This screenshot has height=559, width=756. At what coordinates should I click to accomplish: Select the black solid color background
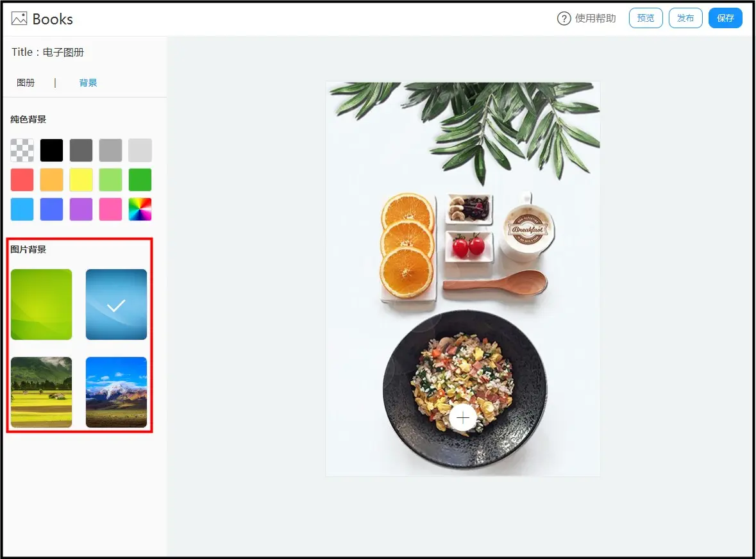pos(51,151)
